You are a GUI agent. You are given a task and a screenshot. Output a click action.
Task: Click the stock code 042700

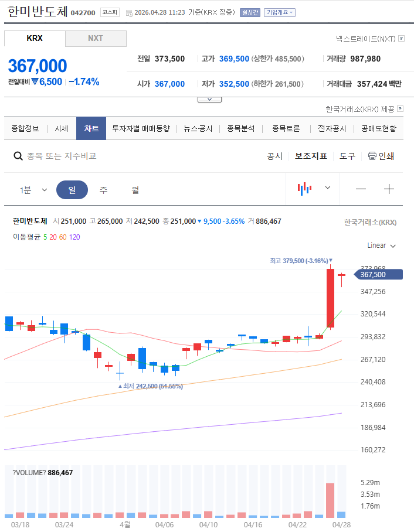point(83,13)
